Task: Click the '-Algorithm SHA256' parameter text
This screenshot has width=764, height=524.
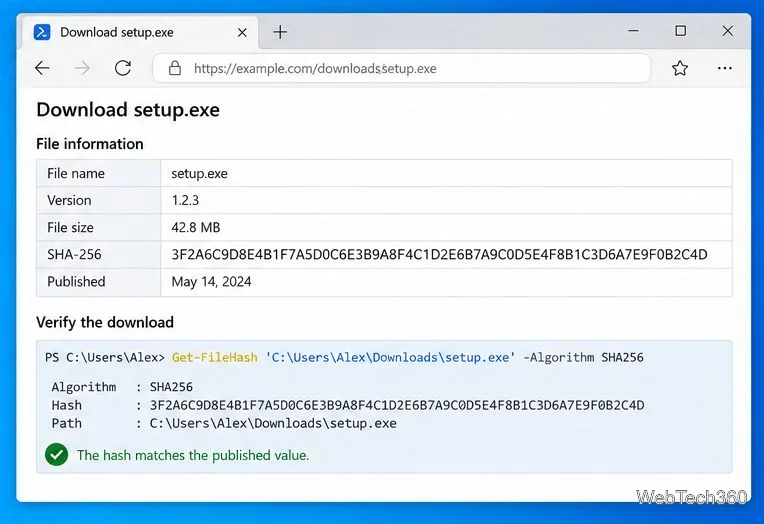Action: tap(584, 357)
